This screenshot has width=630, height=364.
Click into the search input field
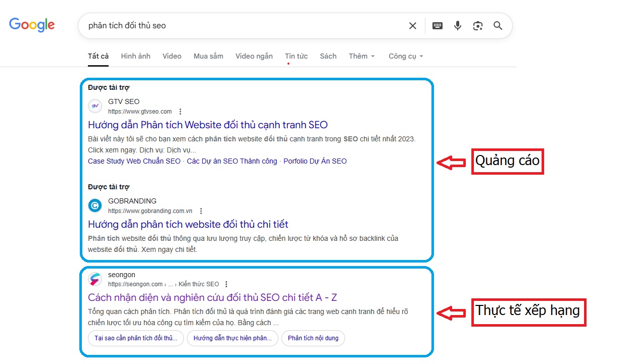[x=243, y=26]
